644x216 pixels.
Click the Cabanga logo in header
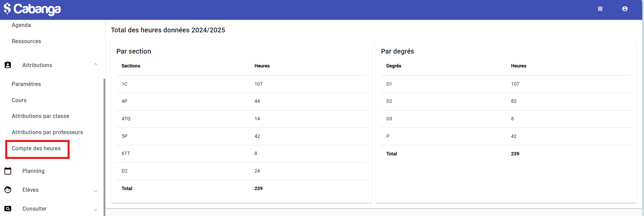[32, 9]
